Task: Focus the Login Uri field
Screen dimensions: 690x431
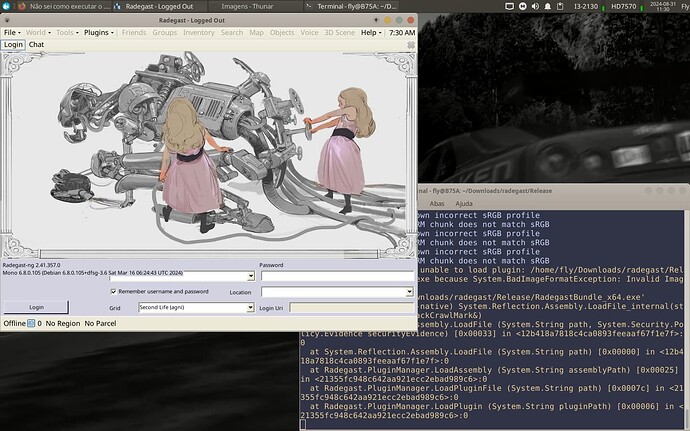Action: click(x=352, y=307)
